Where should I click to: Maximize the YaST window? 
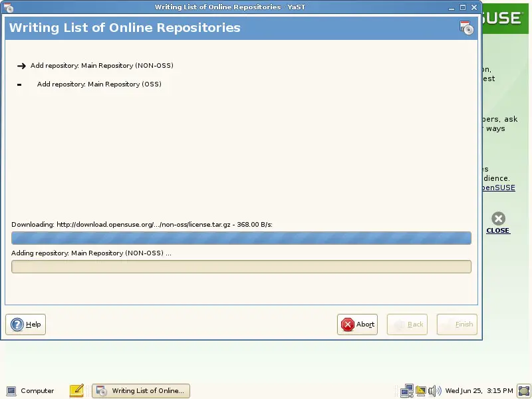[x=463, y=7]
